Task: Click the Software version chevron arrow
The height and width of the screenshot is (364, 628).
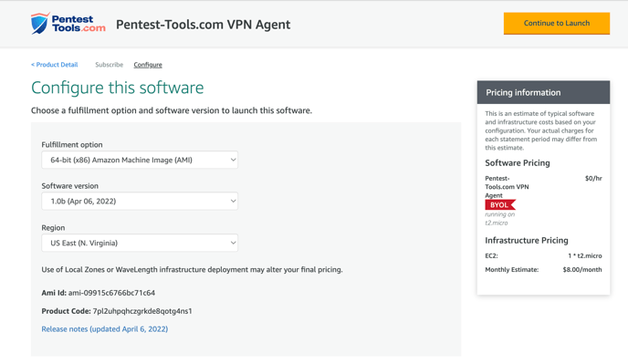Action: tap(233, 201)
